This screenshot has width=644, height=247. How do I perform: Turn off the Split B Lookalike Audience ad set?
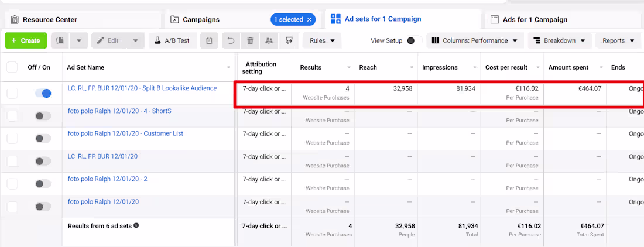43,94
